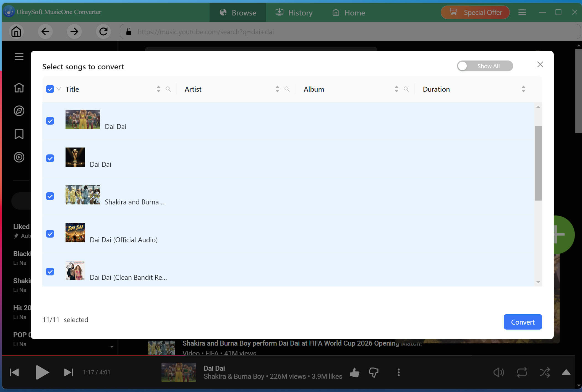Play the current song
Screen dimensions: 582x392
coord(42,372)
